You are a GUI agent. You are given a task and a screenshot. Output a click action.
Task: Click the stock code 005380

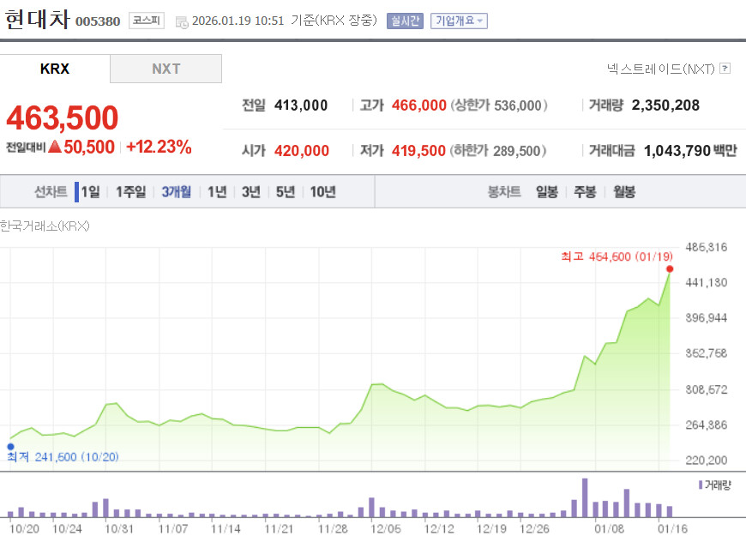click(98, 22)
